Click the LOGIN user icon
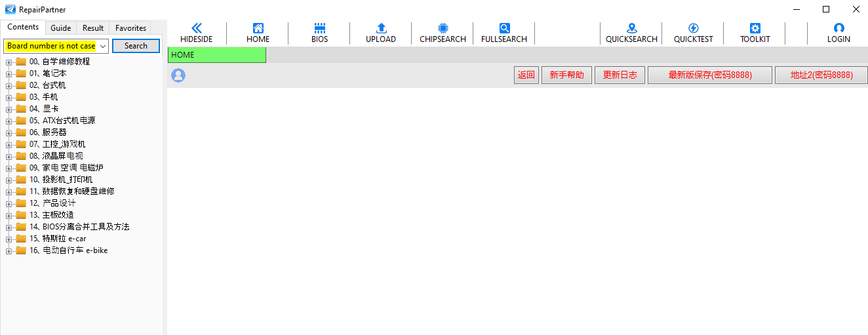 click(x=838, y=28)
